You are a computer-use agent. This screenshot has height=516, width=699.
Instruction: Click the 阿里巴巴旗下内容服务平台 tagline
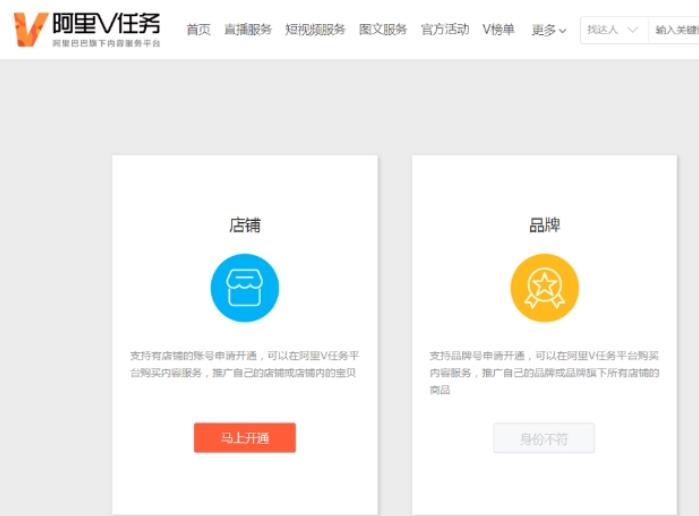click(106, 45)
